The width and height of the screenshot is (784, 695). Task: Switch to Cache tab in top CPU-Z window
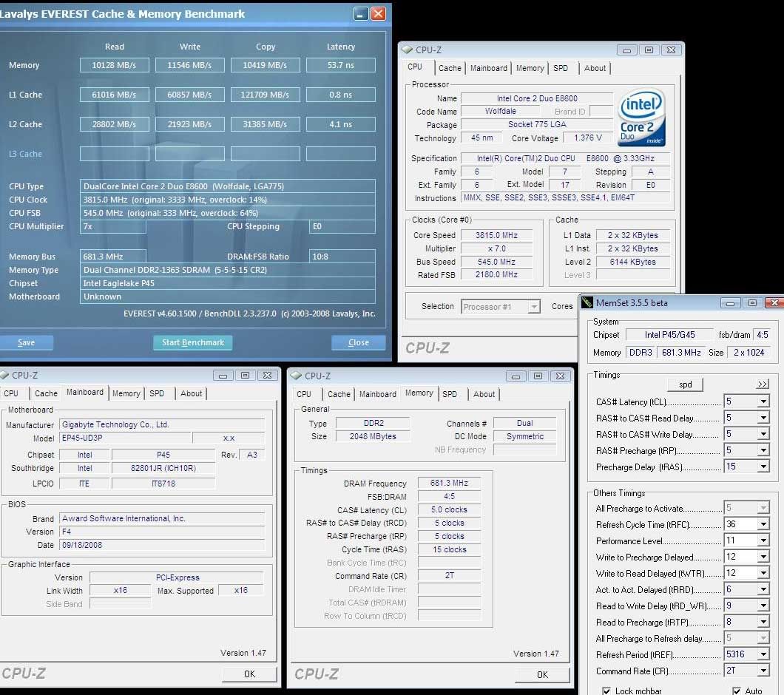pyautogui.click(x=450, y=68)
